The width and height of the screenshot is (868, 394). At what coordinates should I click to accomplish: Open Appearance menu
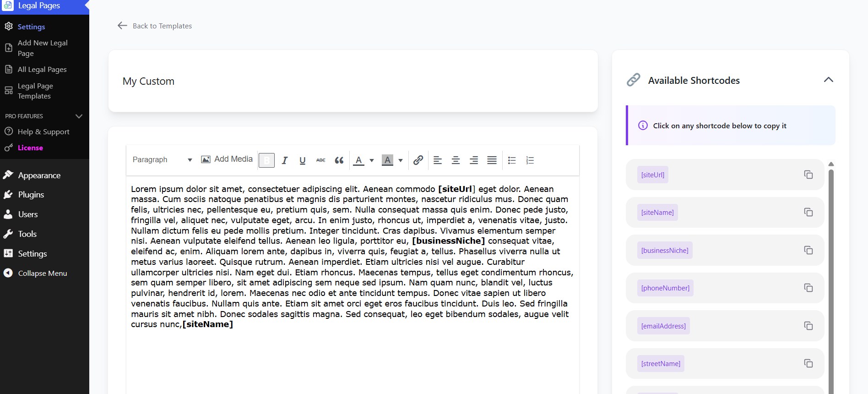point(39,175)
